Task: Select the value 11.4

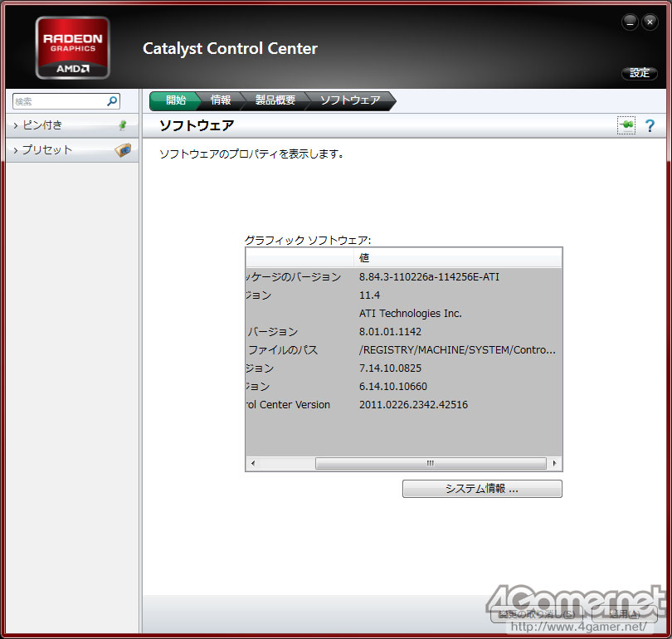Action: click(369, 295)
